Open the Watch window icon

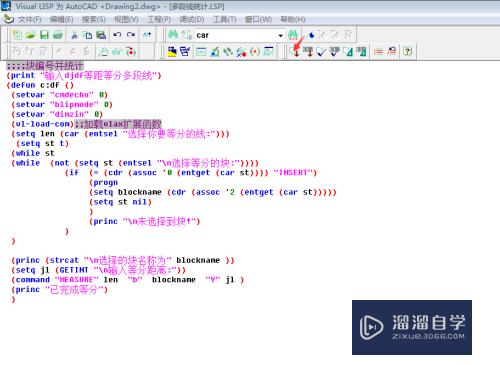pos(268,52)
